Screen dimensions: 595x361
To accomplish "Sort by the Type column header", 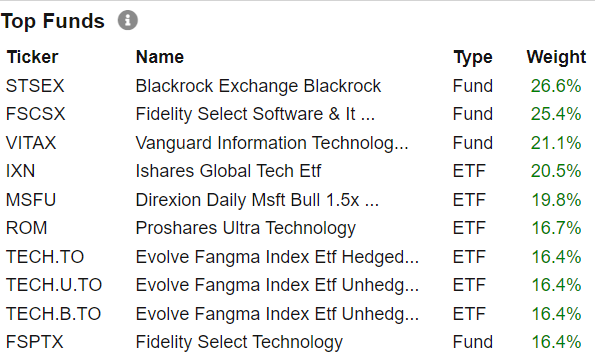I will [x=473, y=58].
